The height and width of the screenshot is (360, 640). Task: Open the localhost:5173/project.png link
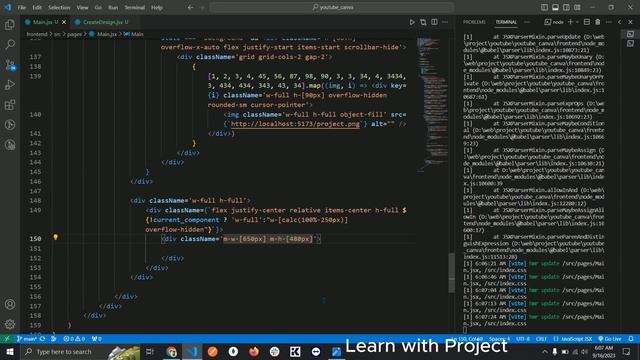(x=295, y=124)
